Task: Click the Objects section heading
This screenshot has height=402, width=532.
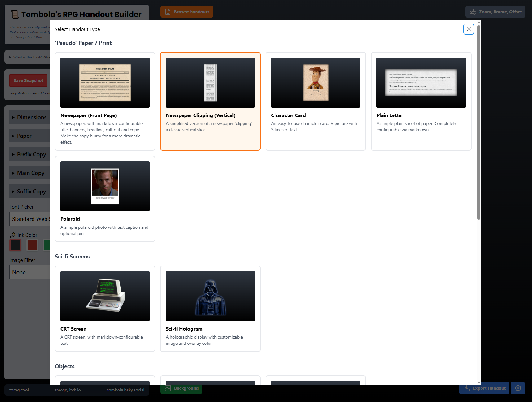Action: click(65, 366)
